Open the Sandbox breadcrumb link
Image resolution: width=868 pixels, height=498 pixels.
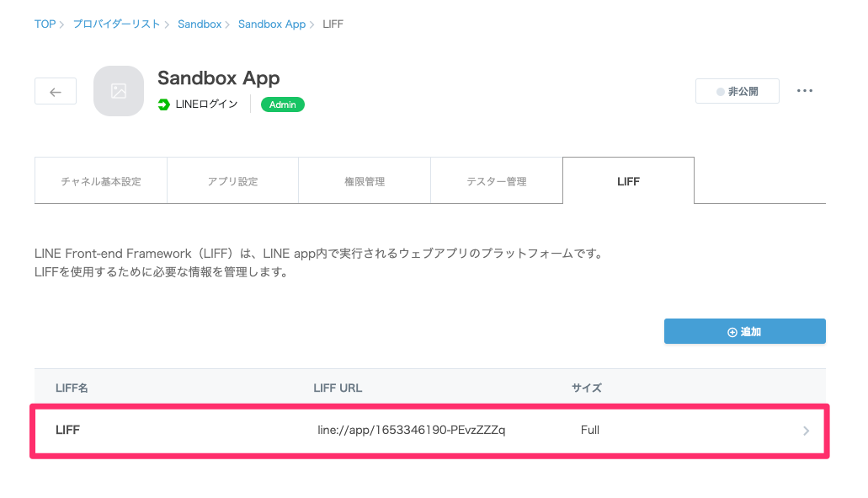click(200, 24)
